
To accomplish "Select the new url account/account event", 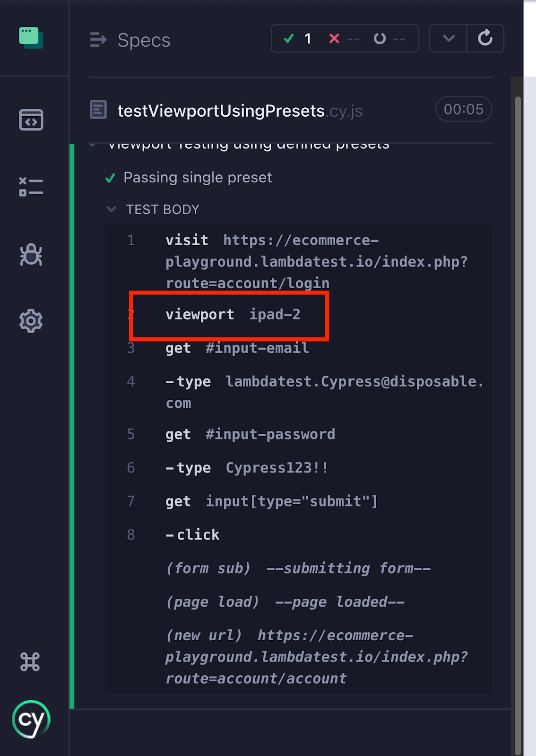I will click(298, 657).
